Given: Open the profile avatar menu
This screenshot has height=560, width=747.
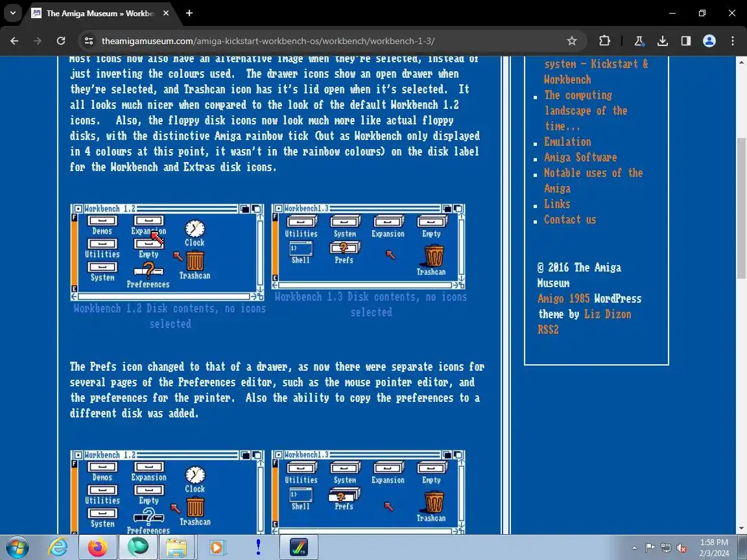Looking at the screenshot, I should [x=709, y=41].
